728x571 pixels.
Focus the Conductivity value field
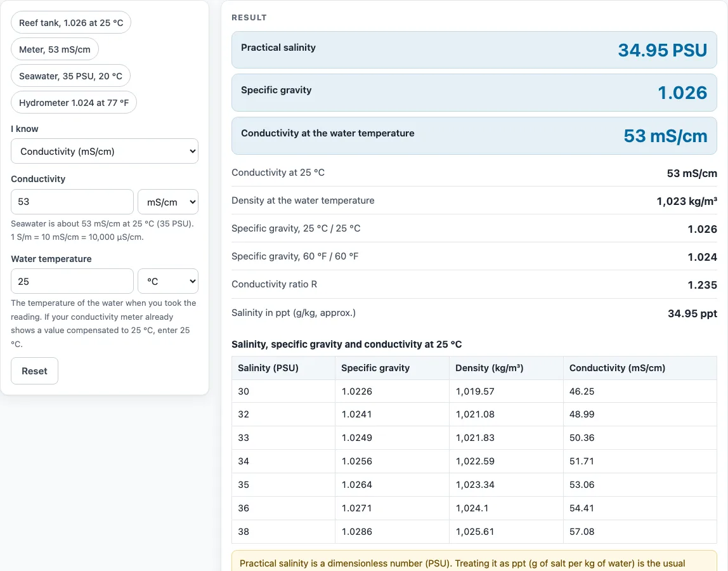(x=72, y=202)
